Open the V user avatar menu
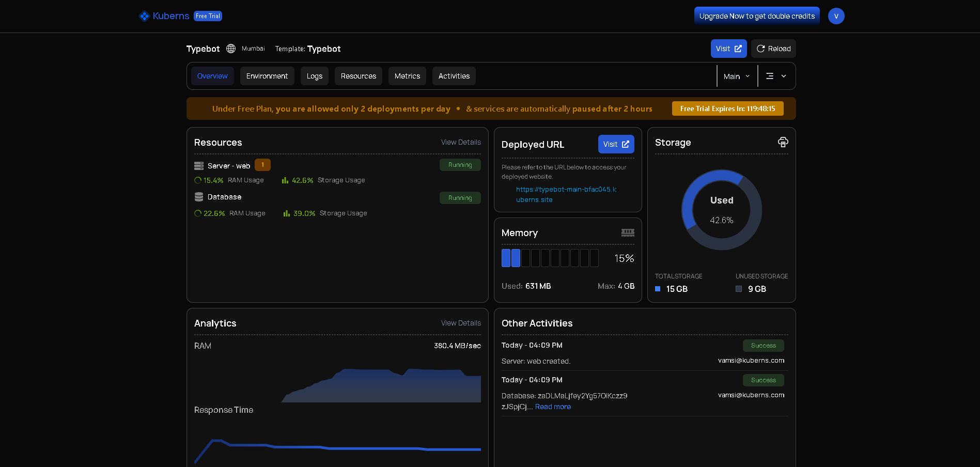Image resolution: width=980 pixels, height=467 pixels. coord(836,16)
